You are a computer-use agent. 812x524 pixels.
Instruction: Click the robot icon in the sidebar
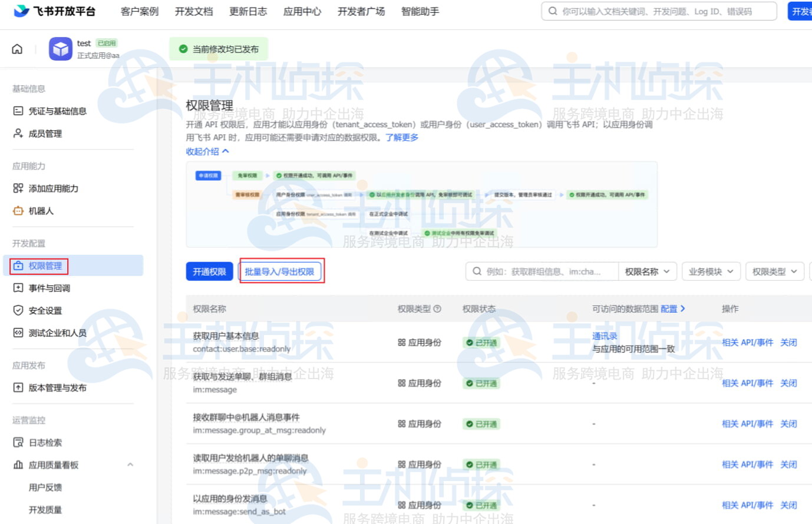[18, 211]
